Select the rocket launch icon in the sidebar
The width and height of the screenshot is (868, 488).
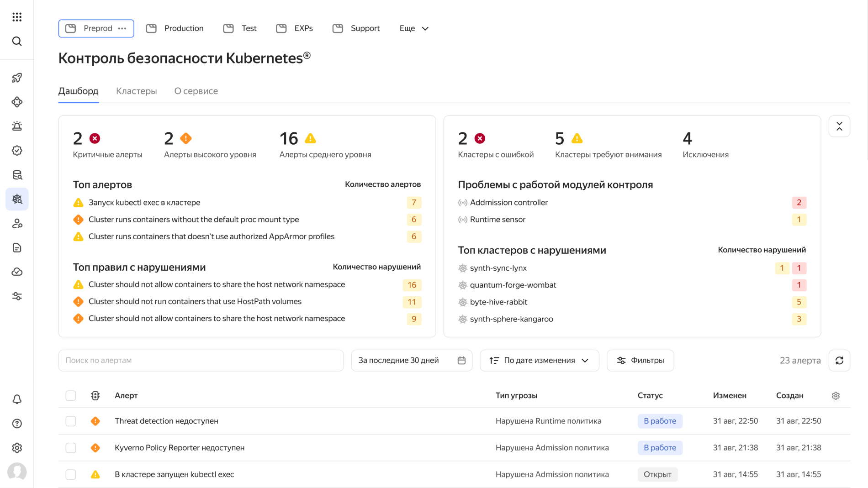[x=17, y=78]
